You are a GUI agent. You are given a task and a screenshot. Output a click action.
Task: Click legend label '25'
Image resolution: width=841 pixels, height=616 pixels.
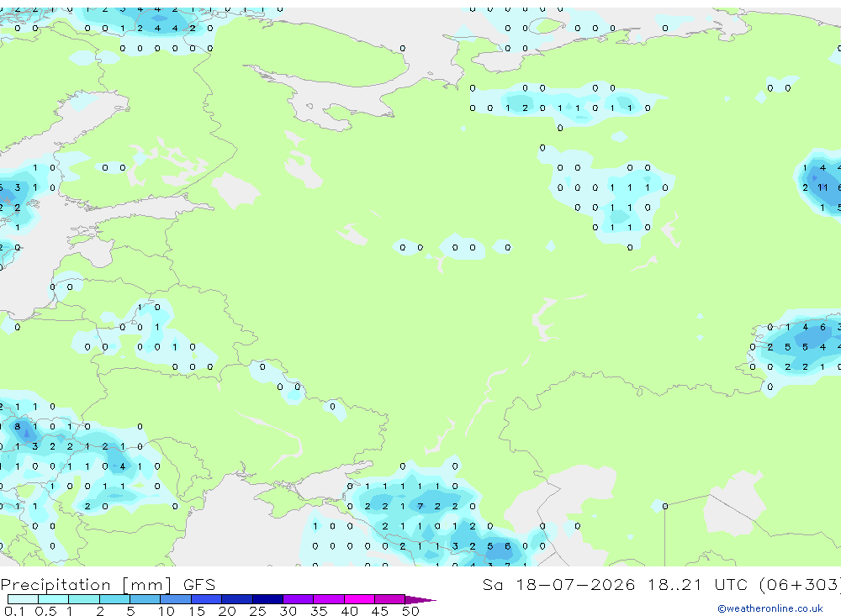257,611
